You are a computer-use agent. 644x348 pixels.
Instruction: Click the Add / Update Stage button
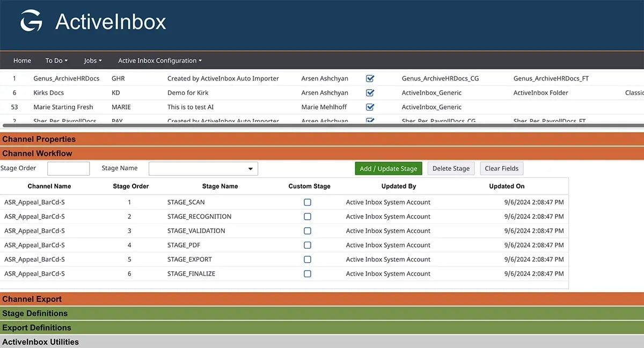pyautogui.click(x=389, y=169)
